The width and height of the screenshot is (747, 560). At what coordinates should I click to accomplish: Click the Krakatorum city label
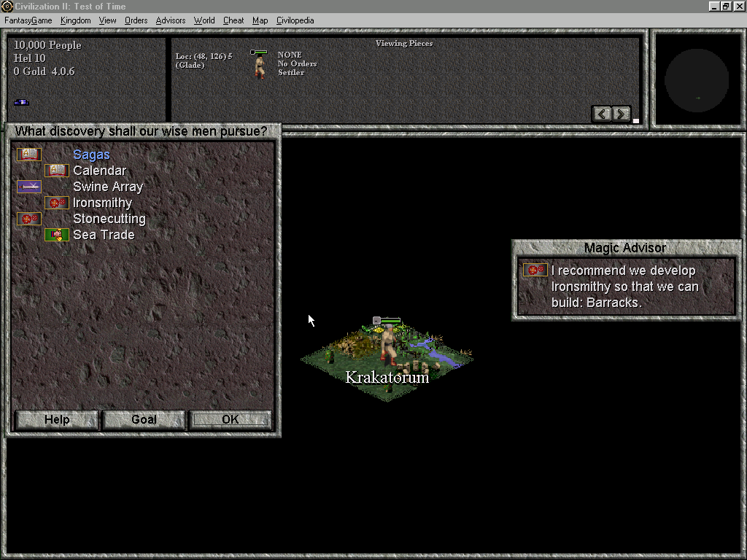pyautogui.click(x=387, y=377)
